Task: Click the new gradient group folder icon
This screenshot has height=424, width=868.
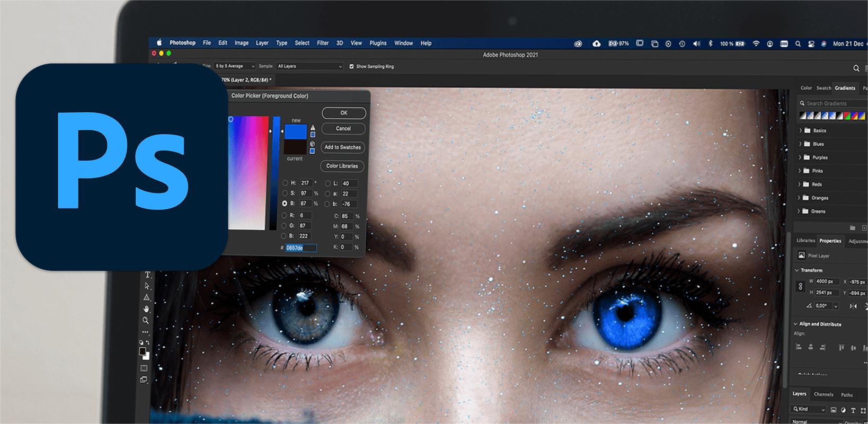Action: pyautogui.click(x=853, y=228)
